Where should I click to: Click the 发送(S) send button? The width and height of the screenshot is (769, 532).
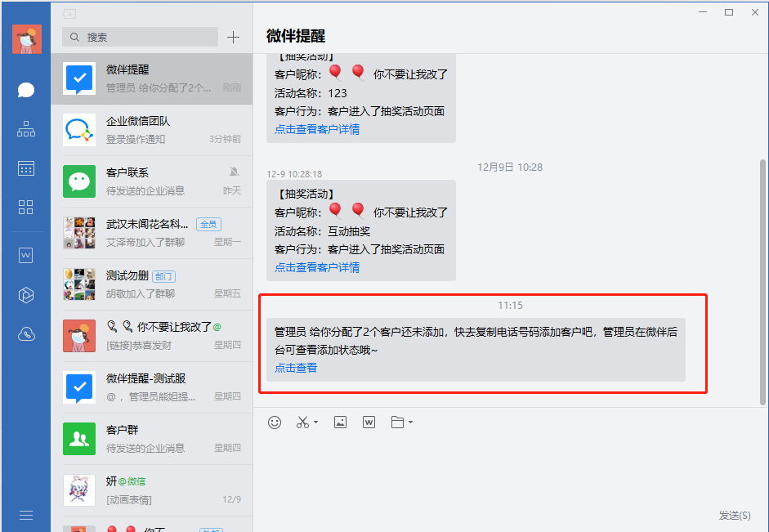[x=735, y=516]
